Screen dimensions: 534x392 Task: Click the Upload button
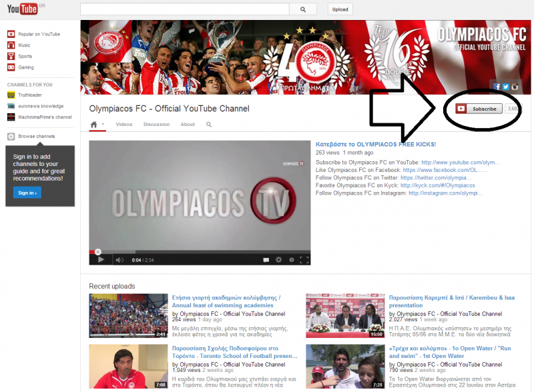click(x=340, y=9)
